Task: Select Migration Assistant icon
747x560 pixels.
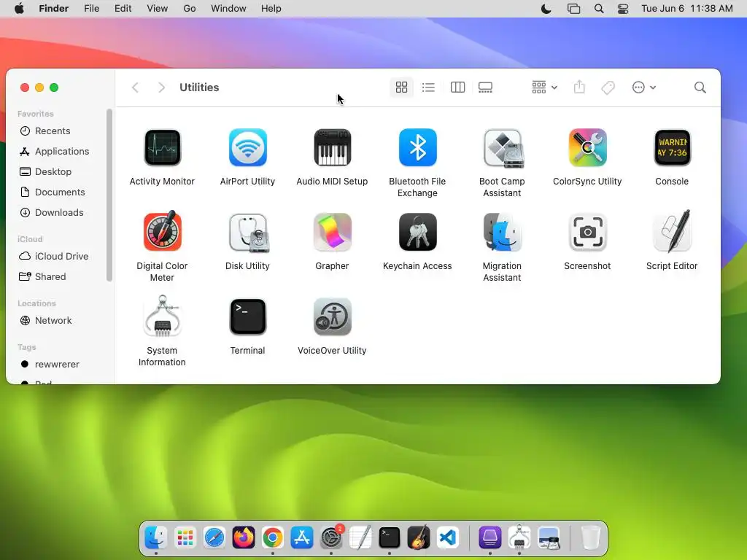Action: 502,232
